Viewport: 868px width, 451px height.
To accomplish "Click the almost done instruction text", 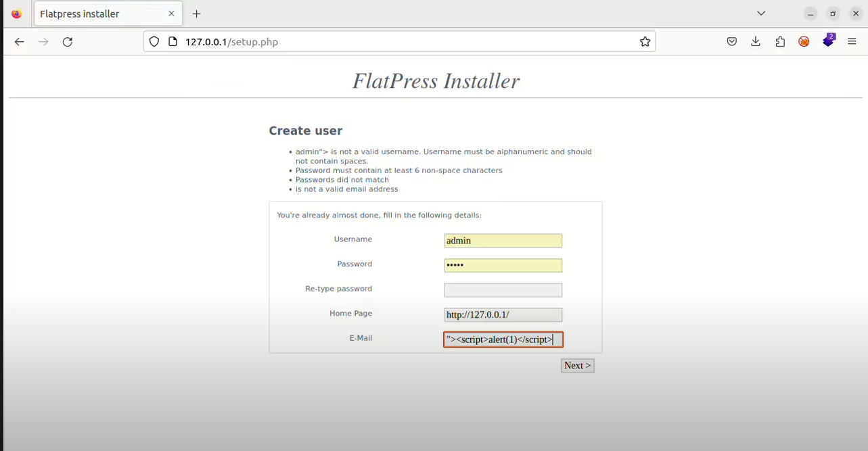I will [x=379, y=215].
